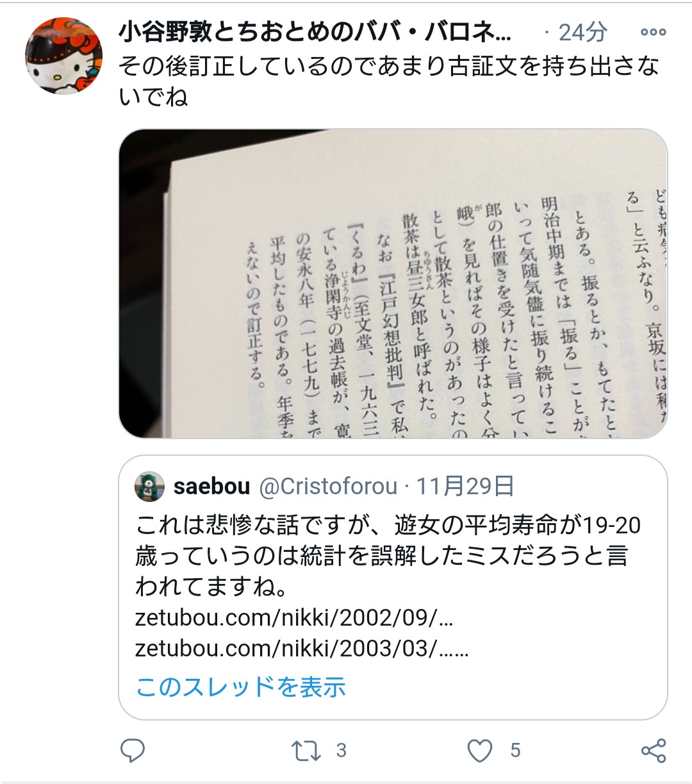
Task: Open the share icon menu
Action: tap(653, 751)
